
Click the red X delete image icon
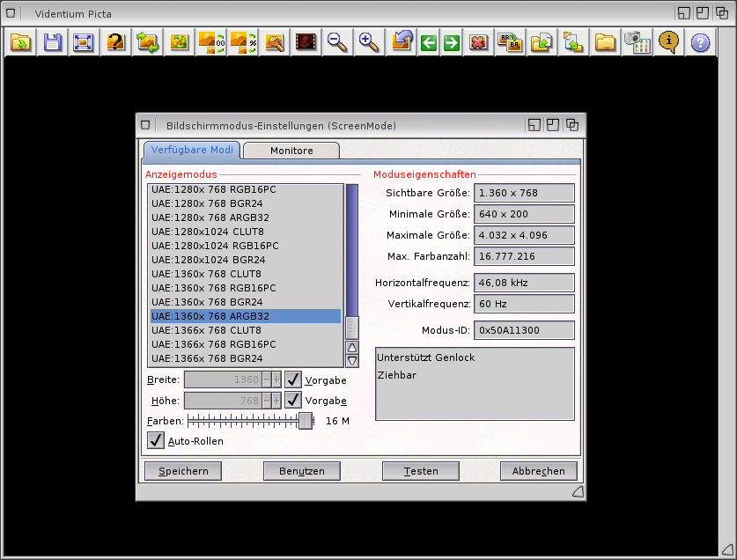477,43
